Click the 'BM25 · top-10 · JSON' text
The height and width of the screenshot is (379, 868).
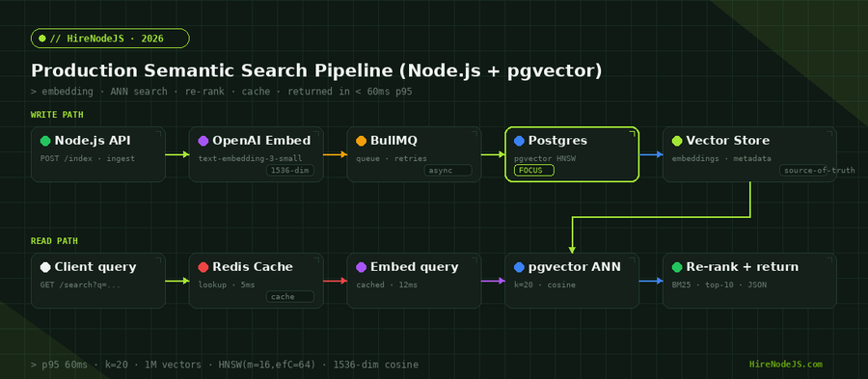[719, 284]
